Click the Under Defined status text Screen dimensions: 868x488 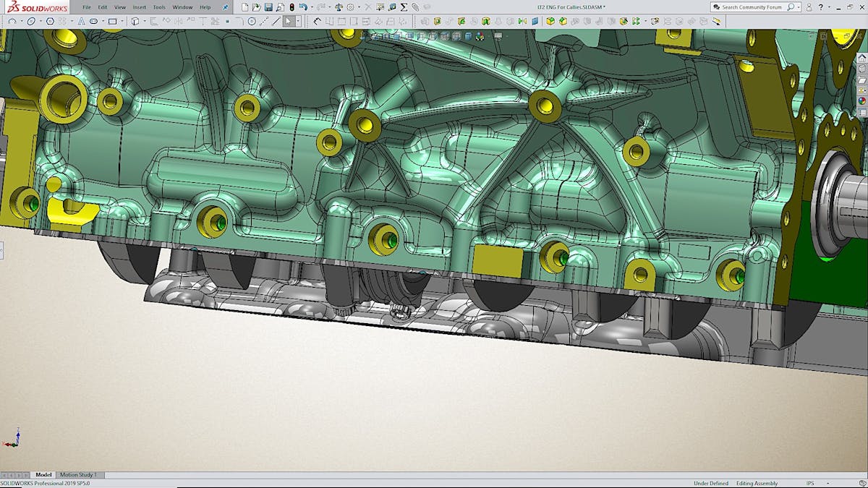710,483
